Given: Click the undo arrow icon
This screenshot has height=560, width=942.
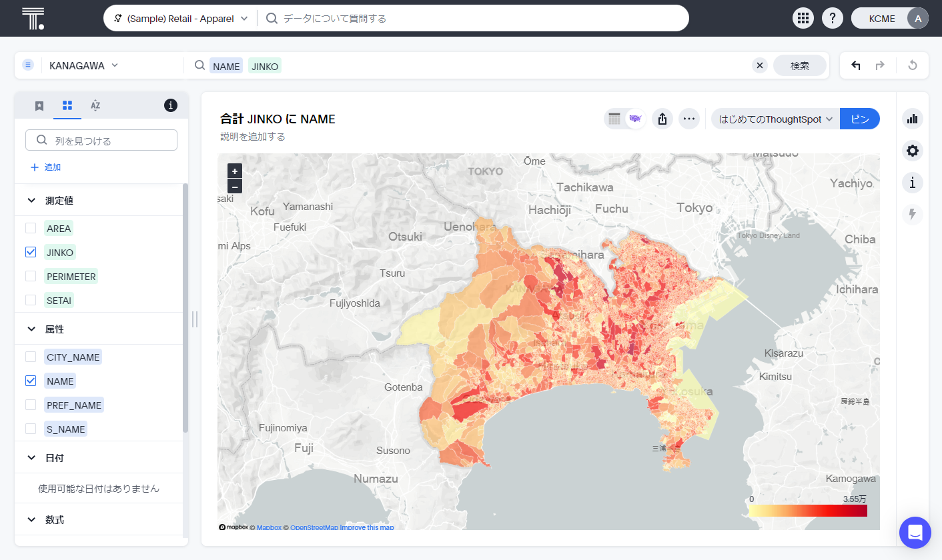Looking at the screenshot, I should (x=856, y=65).
